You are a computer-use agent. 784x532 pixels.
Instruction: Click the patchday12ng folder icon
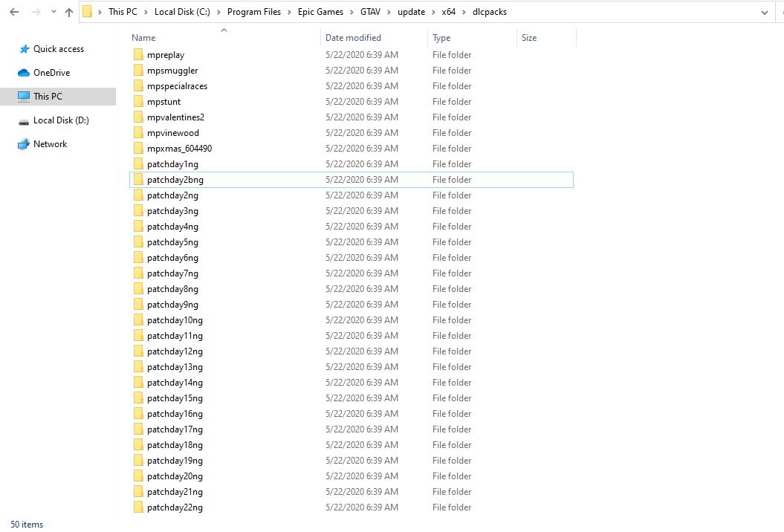point(138,351)
